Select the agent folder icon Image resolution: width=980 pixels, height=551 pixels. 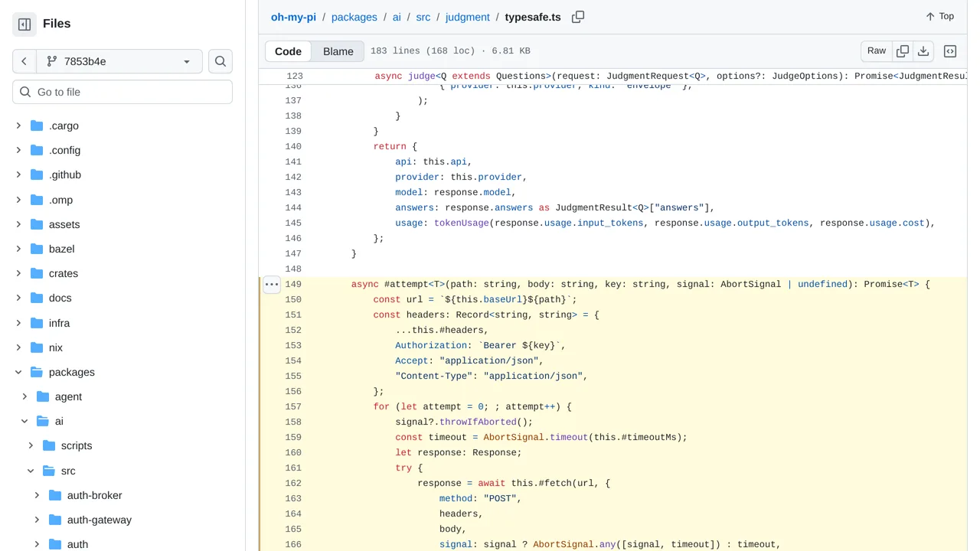pos(43,396)
